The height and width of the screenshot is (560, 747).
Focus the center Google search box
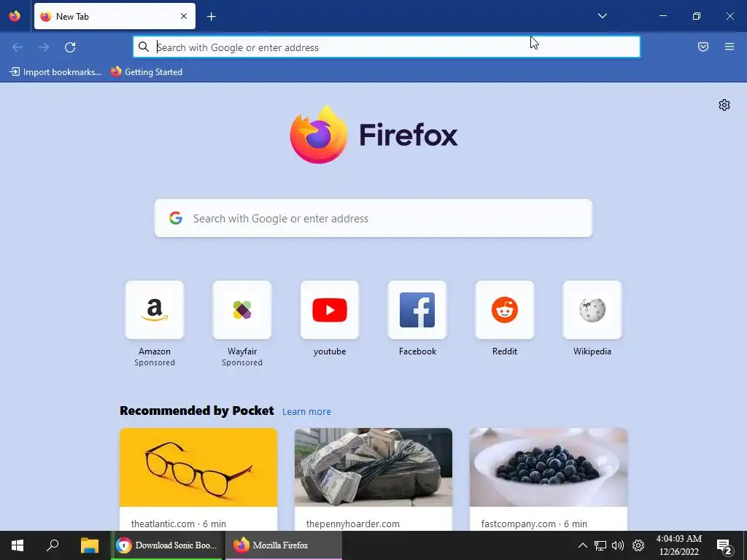pos(373,218)
